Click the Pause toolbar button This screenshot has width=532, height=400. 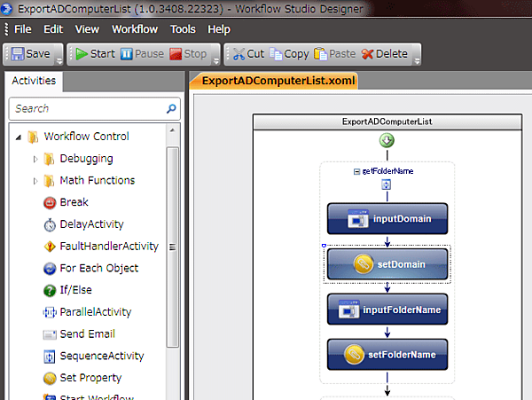click(x=142, y=53)
